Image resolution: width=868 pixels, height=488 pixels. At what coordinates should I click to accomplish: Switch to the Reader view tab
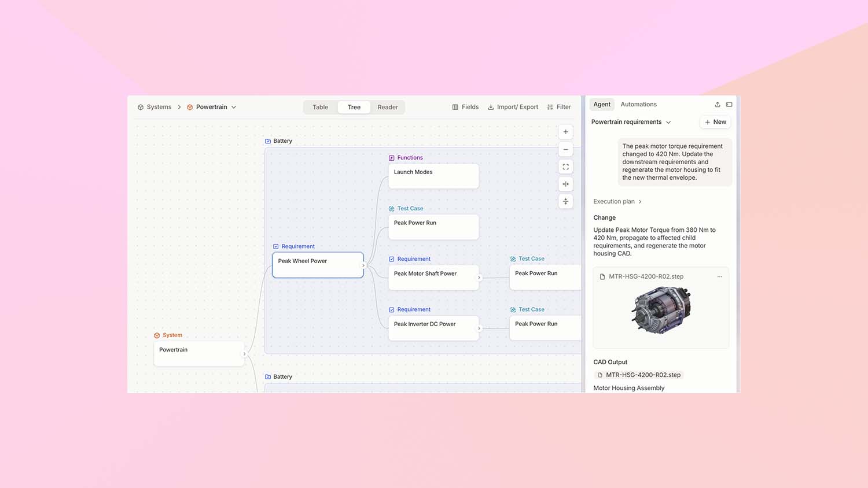pyautogui.click(x=388, y=107)
